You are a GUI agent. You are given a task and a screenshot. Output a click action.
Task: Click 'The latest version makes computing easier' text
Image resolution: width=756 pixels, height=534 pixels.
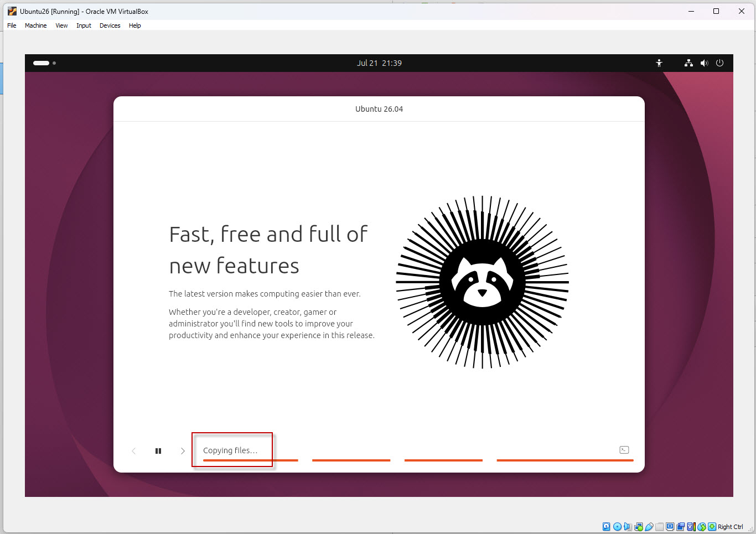[x=265, y=294]
